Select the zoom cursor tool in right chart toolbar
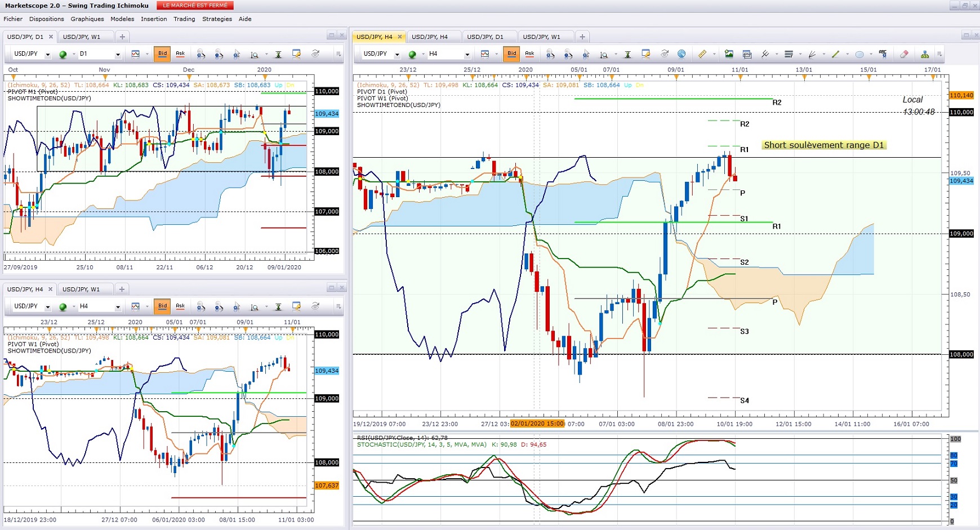Image resolution: width=980 pixels, height=530 pixels. pos(586,54)
